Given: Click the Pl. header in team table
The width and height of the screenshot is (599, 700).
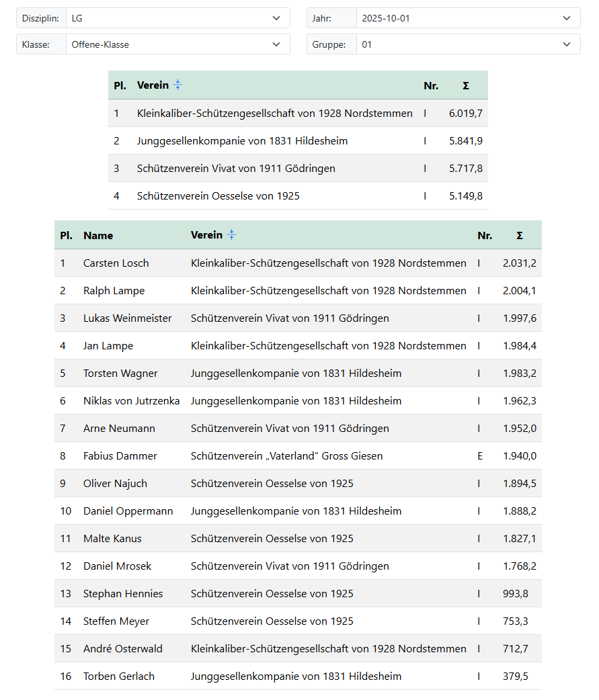Looking at the screenshot, I should tap(120, 86).
